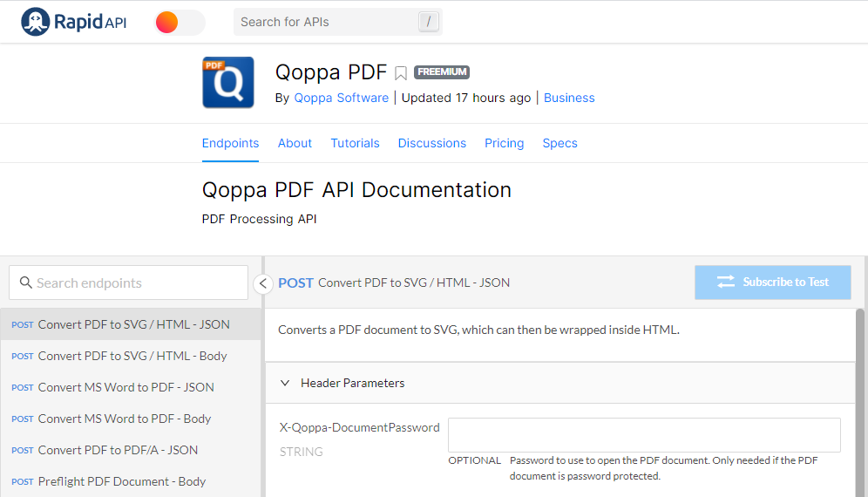This screenshot has width=868, height=497.
Task: Click the POST Convert PDF to SVG header title
Action: [x=394, y=283]
